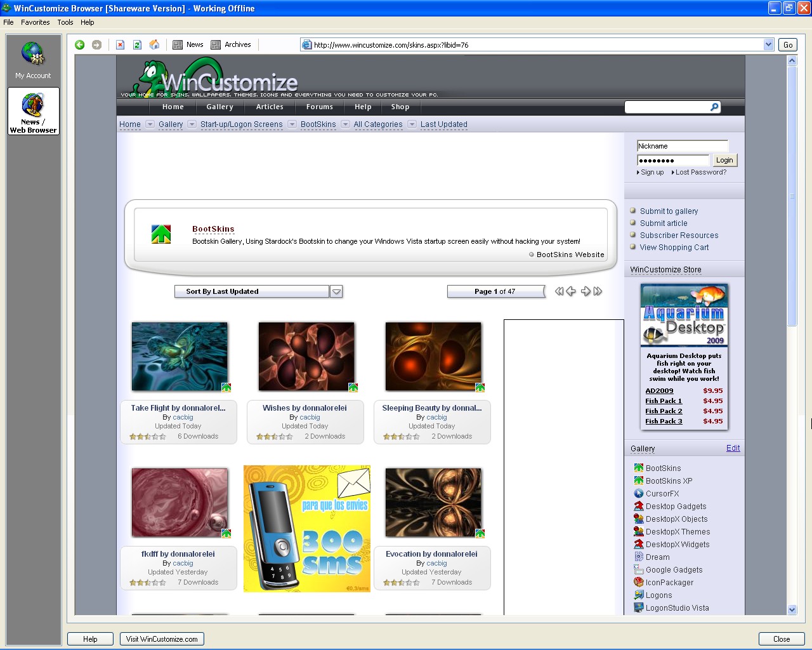The width and height of the screenshot is (812, 650).
Task: Click the site search magnifier icon
Action: click(714, 107)
